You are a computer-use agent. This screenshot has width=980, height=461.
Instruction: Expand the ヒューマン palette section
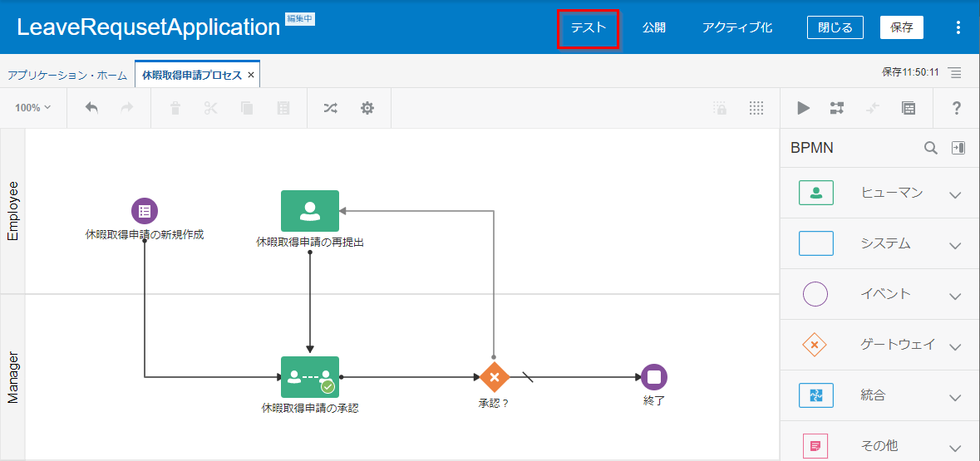(x=954, y=194)
